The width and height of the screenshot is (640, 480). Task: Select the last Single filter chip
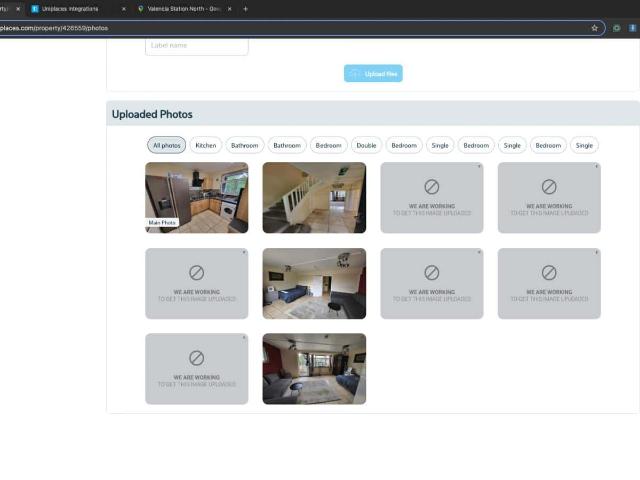pos(584,145)
